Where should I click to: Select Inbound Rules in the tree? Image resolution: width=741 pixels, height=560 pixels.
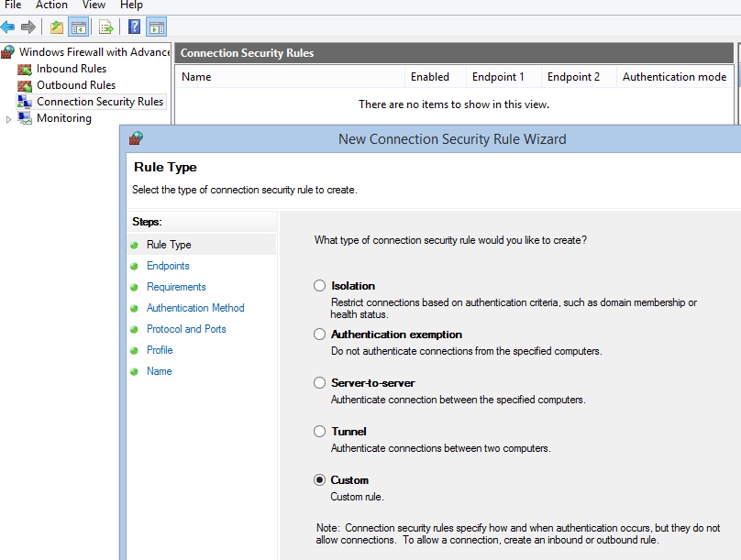pyautogui.click(x=72, y=69)
